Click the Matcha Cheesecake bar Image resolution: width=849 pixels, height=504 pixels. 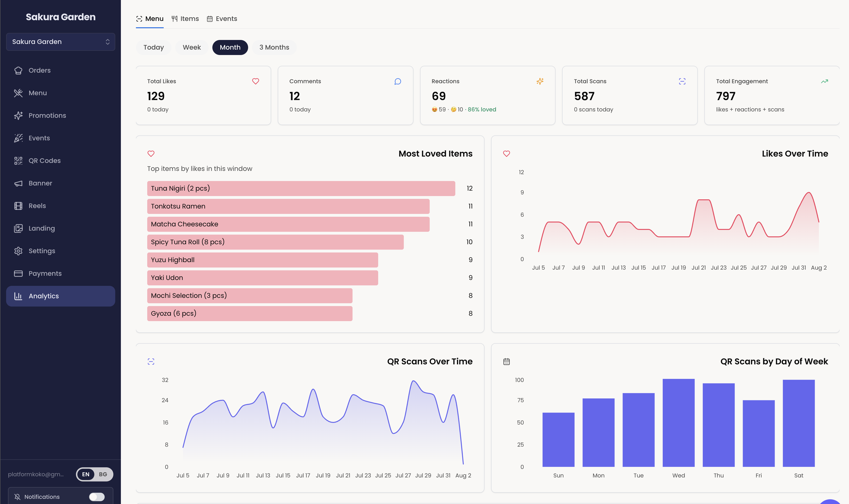click(288, 224)
